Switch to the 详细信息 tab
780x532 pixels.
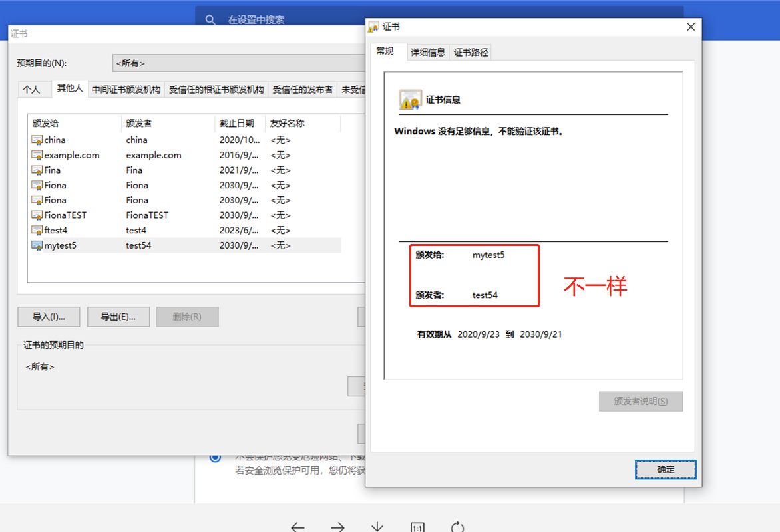pos(427,51)
